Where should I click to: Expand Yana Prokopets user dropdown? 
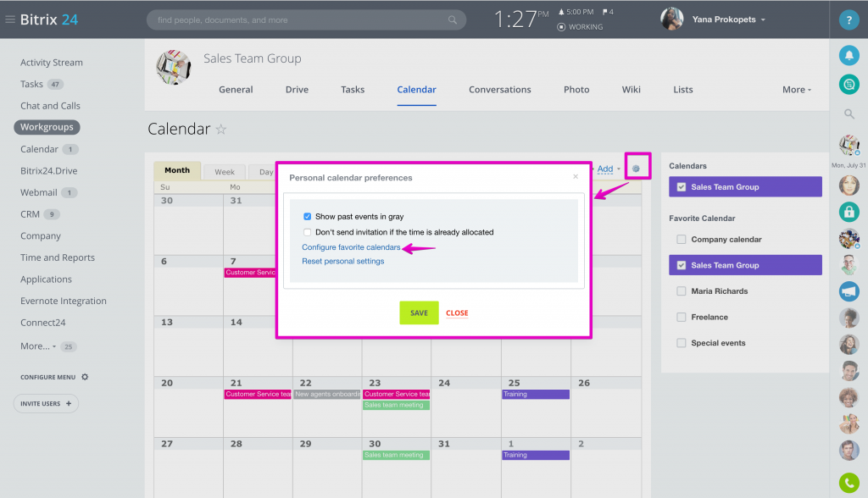click(763, 20)
